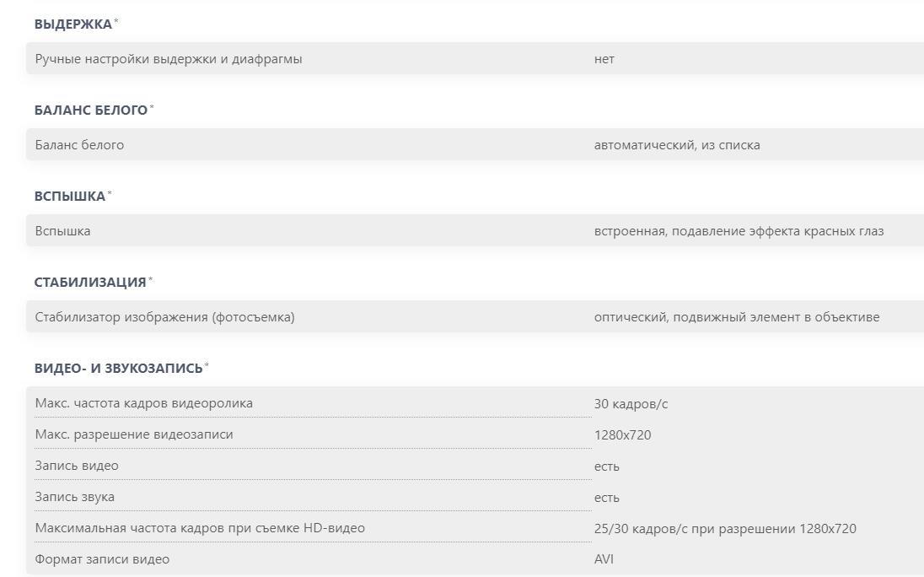Select the AVI video format value
This screenshot has height=577, width=924.
tap(605, 559)
